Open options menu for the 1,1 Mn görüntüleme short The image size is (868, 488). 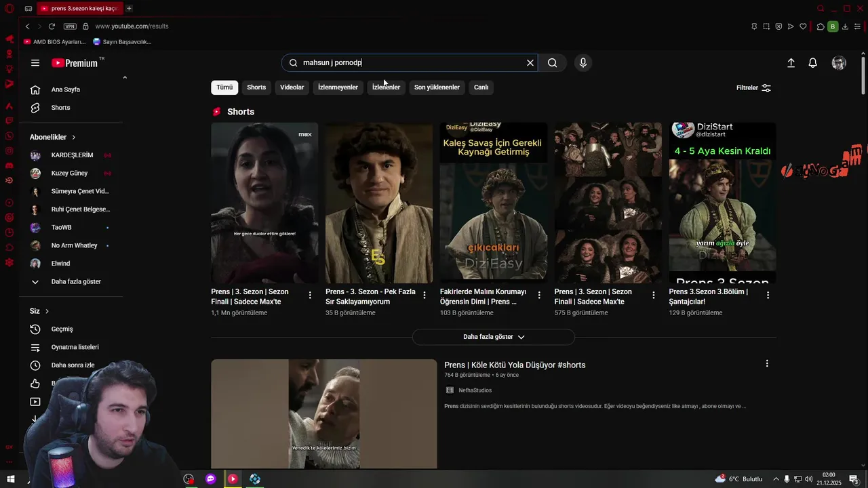coord(310,295)
